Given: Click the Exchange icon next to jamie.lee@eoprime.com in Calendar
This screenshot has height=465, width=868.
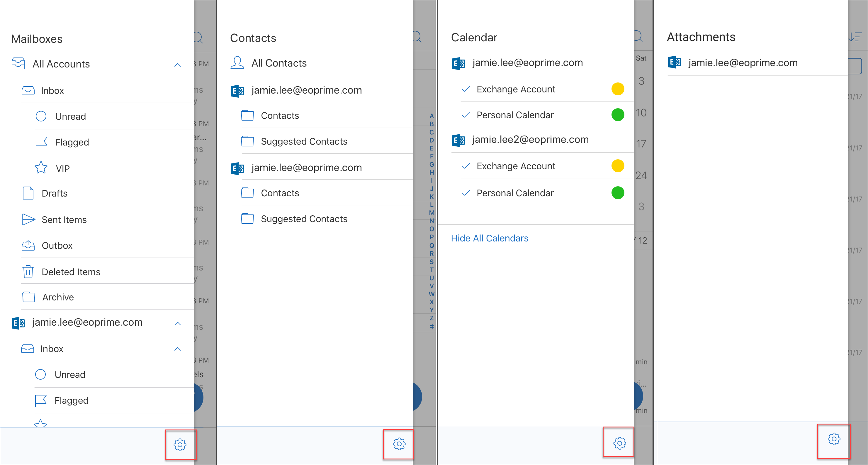Looking at the screenshot, I should click(460, 63).
